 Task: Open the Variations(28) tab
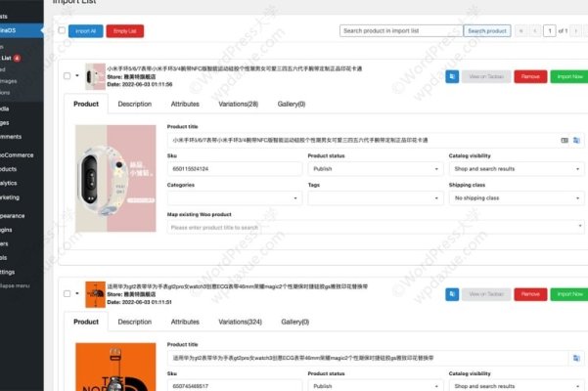pyautogui.click(x=238, y=105)
